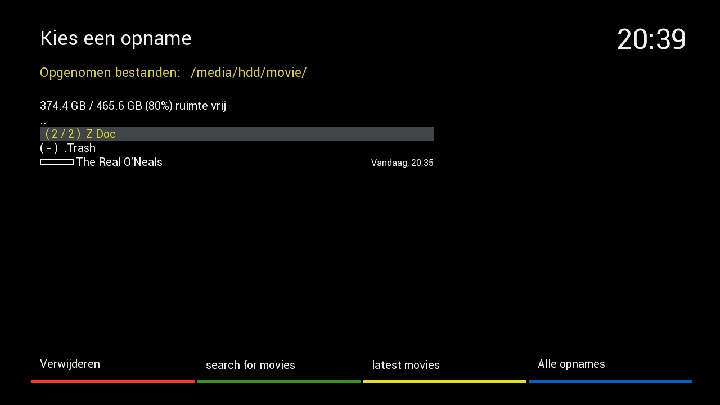Click the 'search for movies' label
Screen dimensions: 720x405
(250, 365)
